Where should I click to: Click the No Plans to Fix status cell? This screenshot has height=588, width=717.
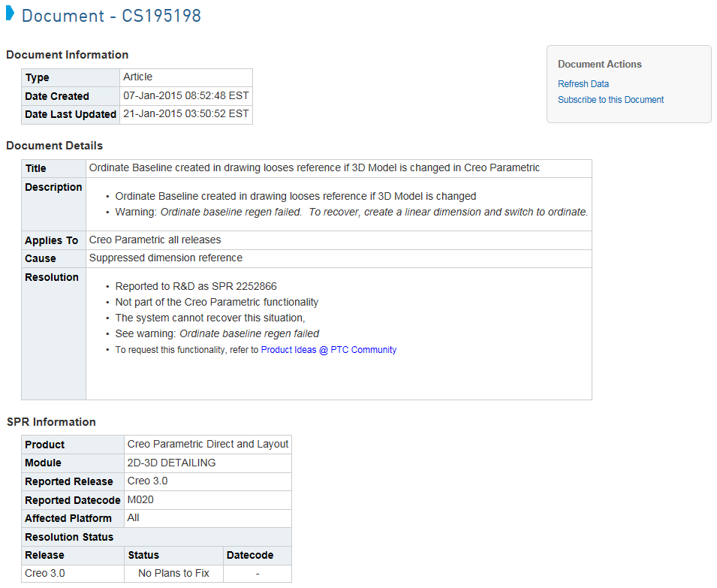click(x=173, y=574)
